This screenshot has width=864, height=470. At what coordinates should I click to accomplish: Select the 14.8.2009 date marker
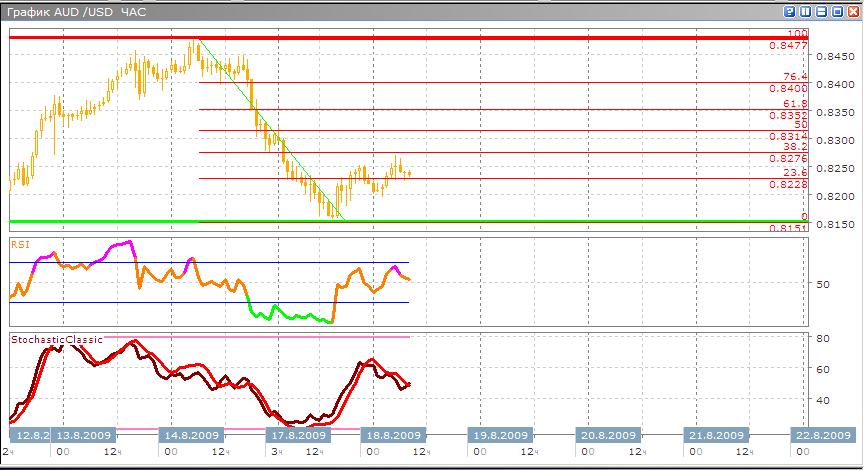tap(192, 436)
